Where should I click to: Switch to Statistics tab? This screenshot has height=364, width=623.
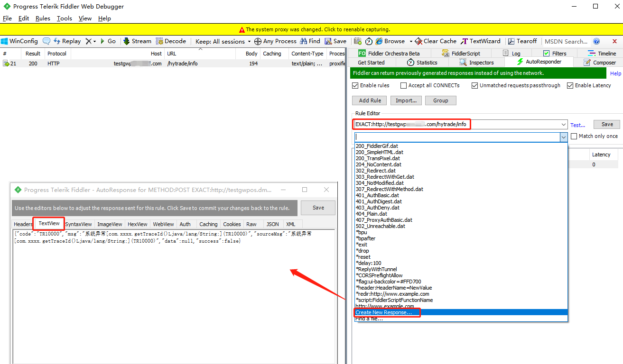pyautogui.click(x=422, y=62)
